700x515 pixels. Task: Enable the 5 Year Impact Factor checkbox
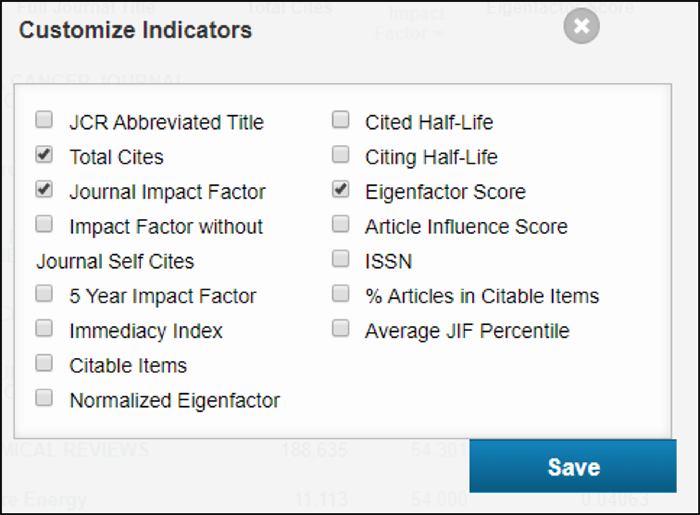[x=44, y=294]
